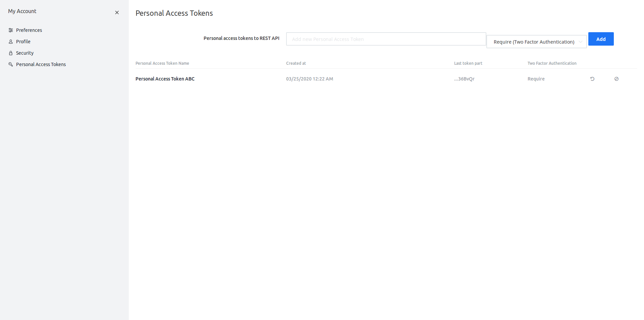This screenshot has height=320, width=644.
Task: Click the Personal Access Token Name header
Action: click(x=162, y=63)
